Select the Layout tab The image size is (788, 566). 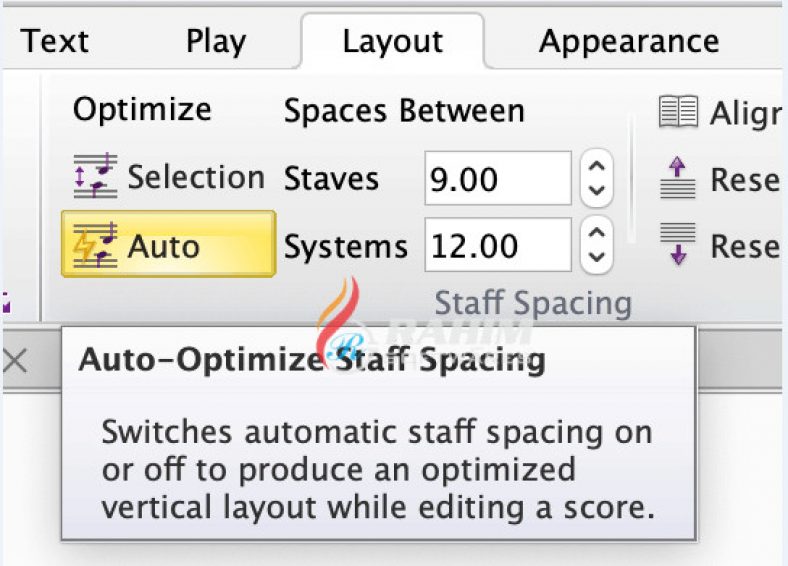(x=392, y=41)
